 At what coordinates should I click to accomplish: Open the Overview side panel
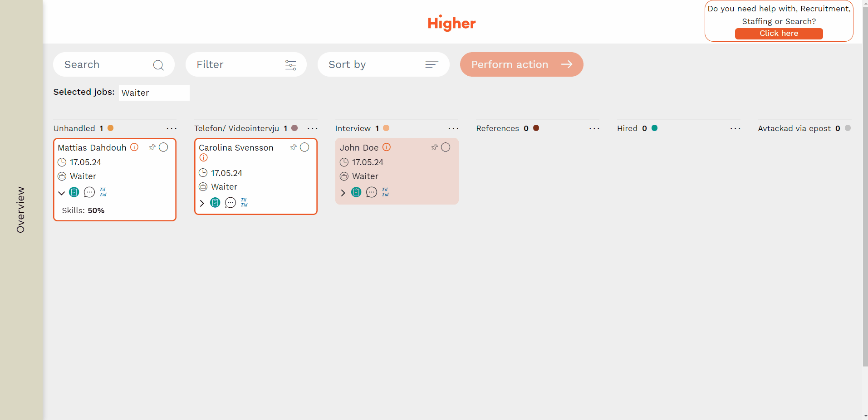(21, 210)
